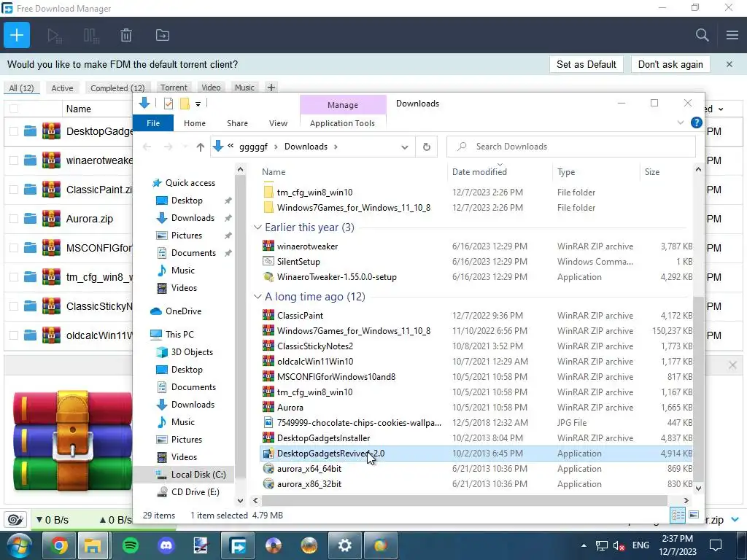Expand the Explorer ribbon chevron
The width and height of the screenshot is (747, 560).
click(681, 122)
